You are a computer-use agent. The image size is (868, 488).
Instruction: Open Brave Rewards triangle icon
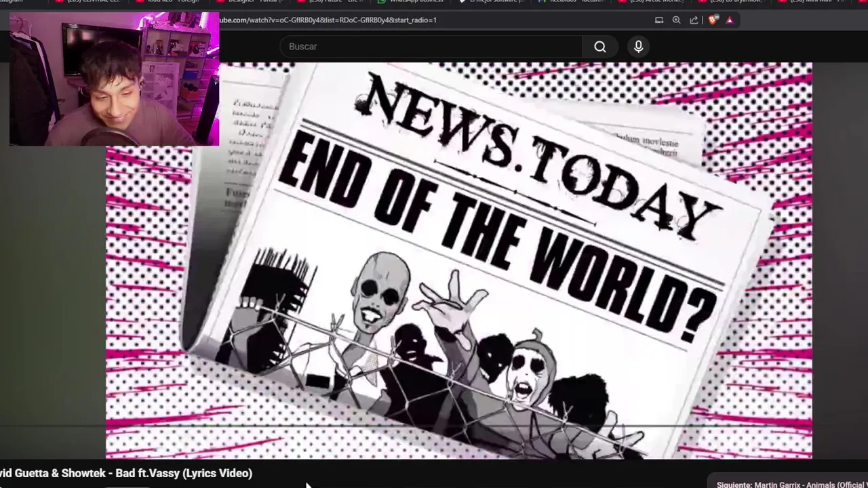pos(730,20)
